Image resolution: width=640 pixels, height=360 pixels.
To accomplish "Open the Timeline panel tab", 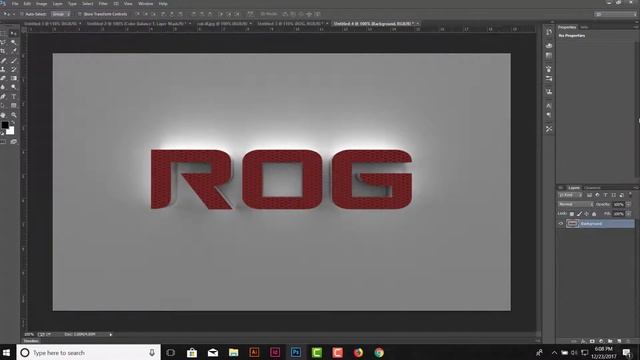I will click(31, 340).
